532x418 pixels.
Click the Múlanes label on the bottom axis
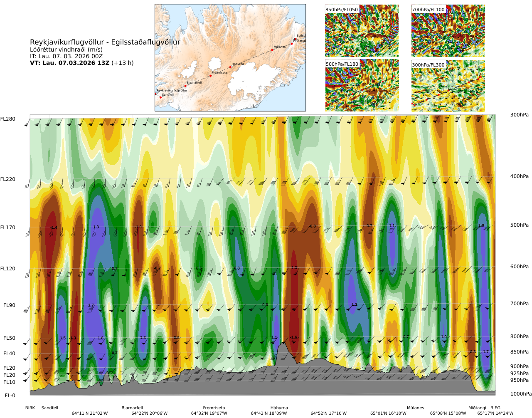(416, 408)
